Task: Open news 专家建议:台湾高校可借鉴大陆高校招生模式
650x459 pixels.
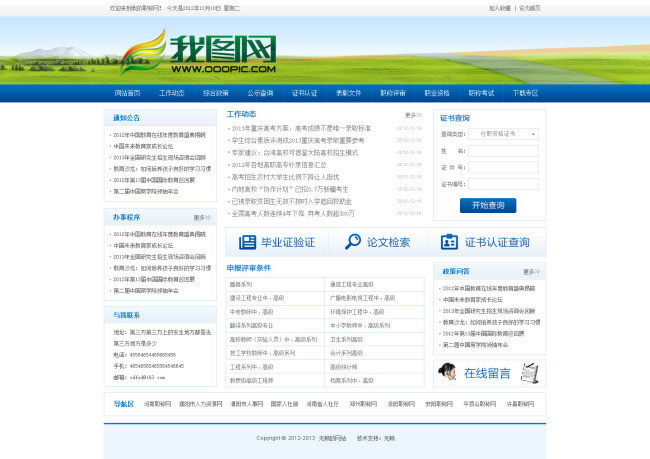Action: coord(295,153)
